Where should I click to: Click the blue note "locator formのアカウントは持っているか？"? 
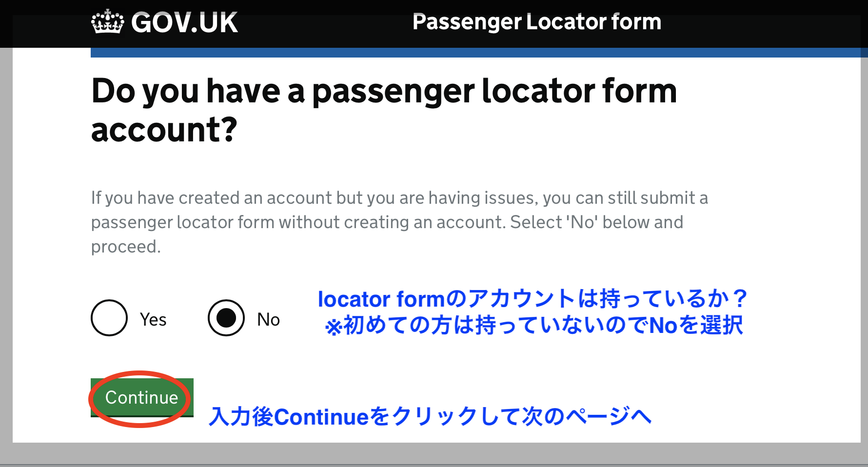click(532, 299)
